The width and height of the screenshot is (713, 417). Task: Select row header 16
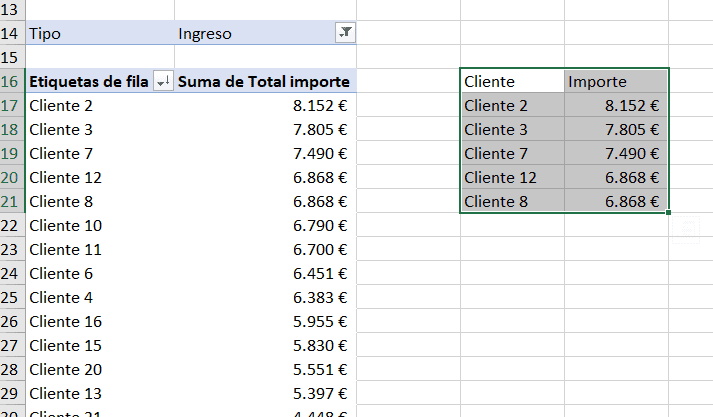pyautogui.click(x=12, y=81)
